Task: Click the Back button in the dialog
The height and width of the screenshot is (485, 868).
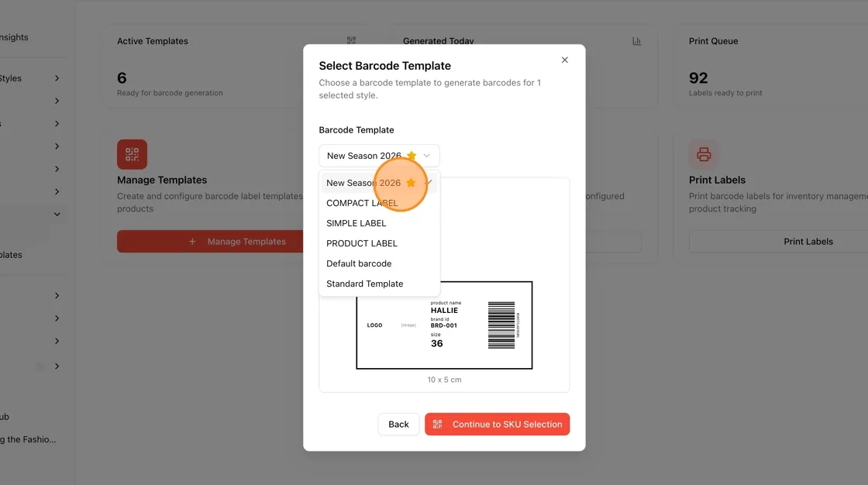Action: pos(398,424)
